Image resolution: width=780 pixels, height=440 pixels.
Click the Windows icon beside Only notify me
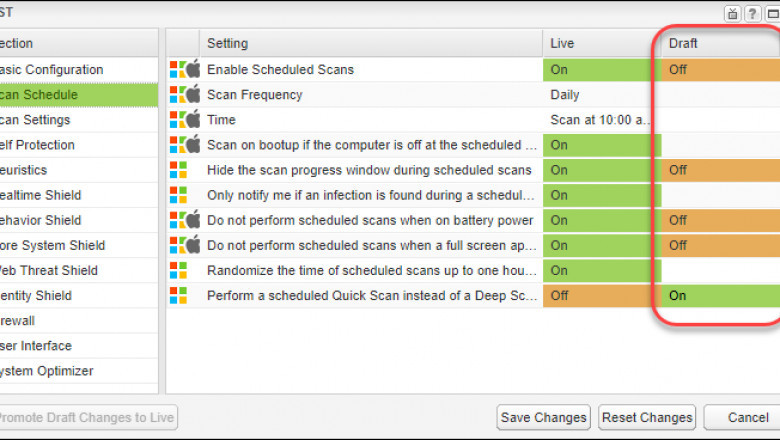point(178,195)
